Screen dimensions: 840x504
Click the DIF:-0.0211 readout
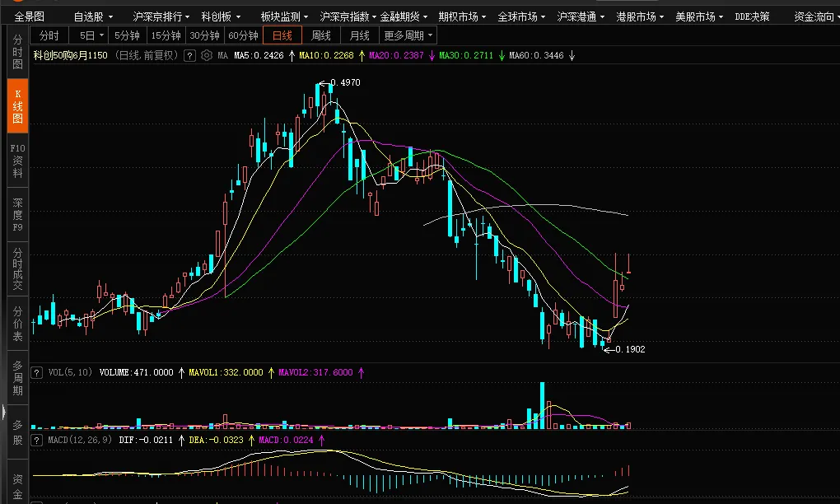tap(146, 440)
